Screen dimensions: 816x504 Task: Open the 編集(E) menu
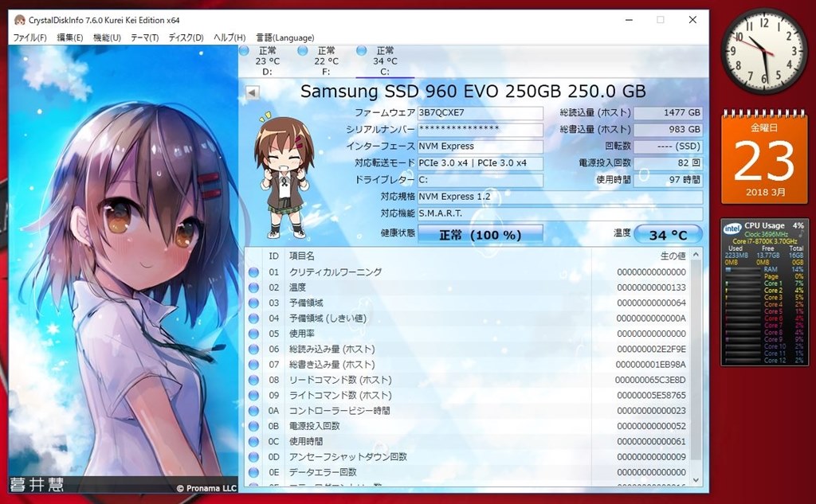tap(70, 37)
